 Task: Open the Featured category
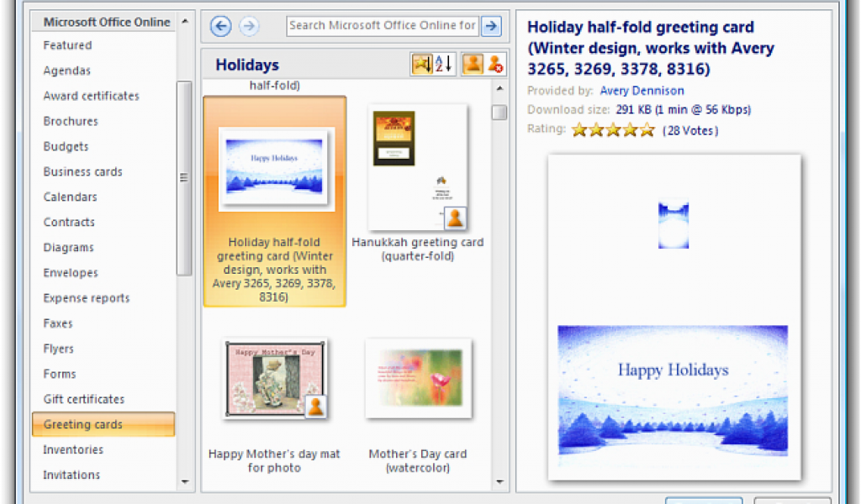pos(67,45)
